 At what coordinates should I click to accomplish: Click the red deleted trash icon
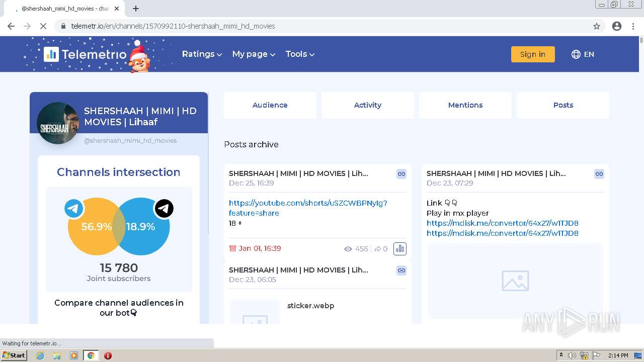232,248
